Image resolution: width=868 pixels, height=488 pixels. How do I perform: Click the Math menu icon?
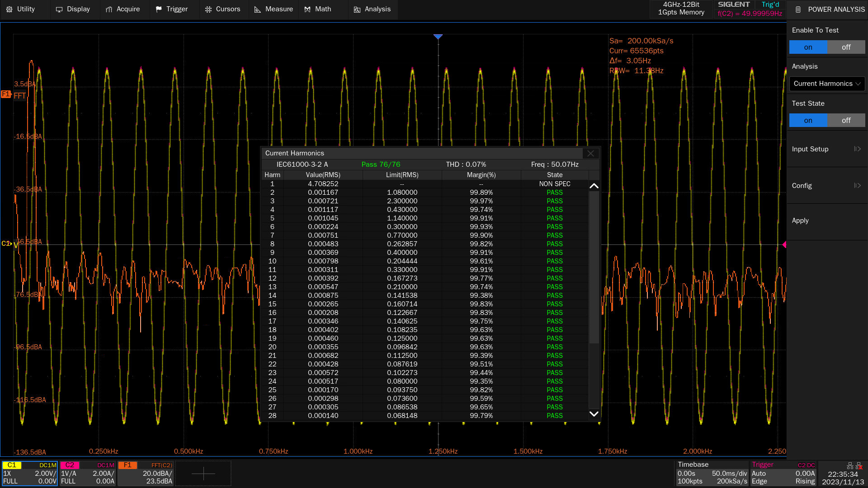tap(307, 9)
